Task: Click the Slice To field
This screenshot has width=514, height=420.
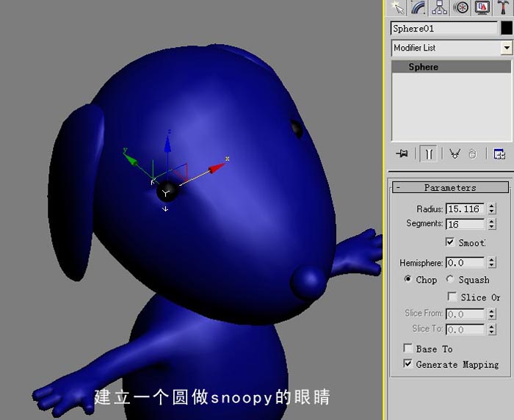Action: (466, 330)
